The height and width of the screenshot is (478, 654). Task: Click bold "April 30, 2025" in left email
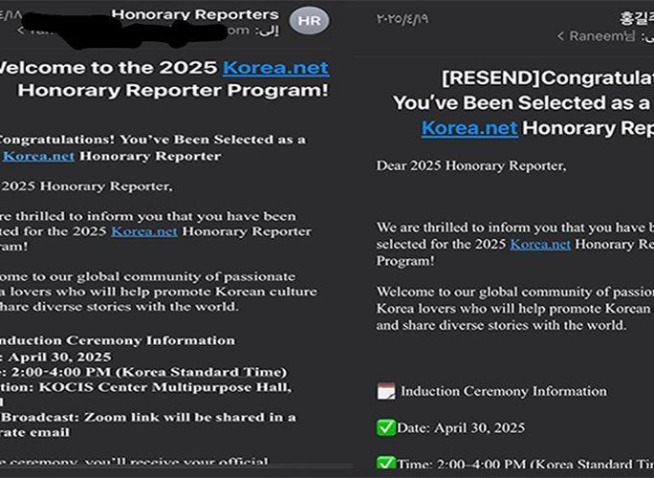pyautogui.click(x=60, y=357)
